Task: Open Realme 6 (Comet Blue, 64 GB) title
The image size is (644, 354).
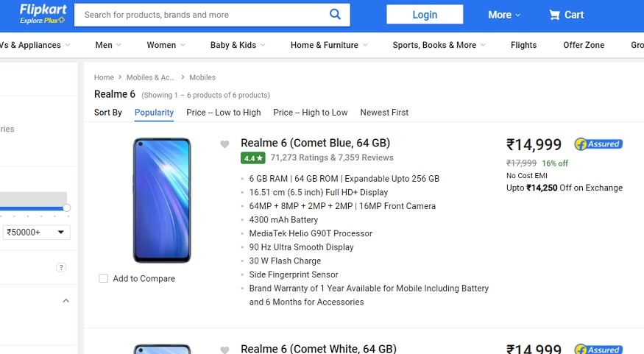Action: click(x=316, y=143)
